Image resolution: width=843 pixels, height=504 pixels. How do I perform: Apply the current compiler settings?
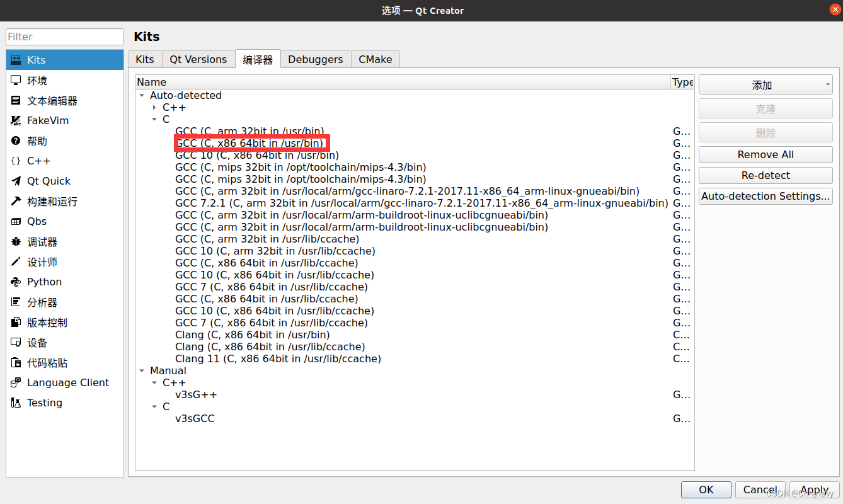click(815, 490)
